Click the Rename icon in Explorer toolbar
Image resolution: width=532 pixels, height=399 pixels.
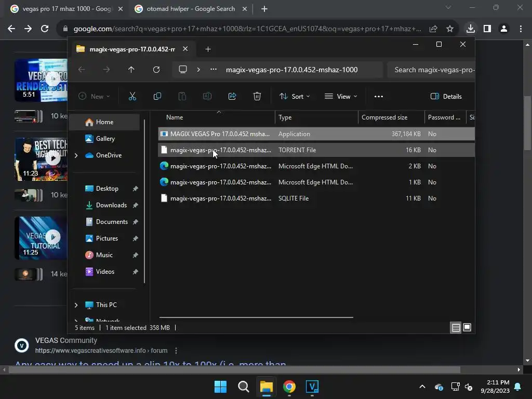point(207,96)
